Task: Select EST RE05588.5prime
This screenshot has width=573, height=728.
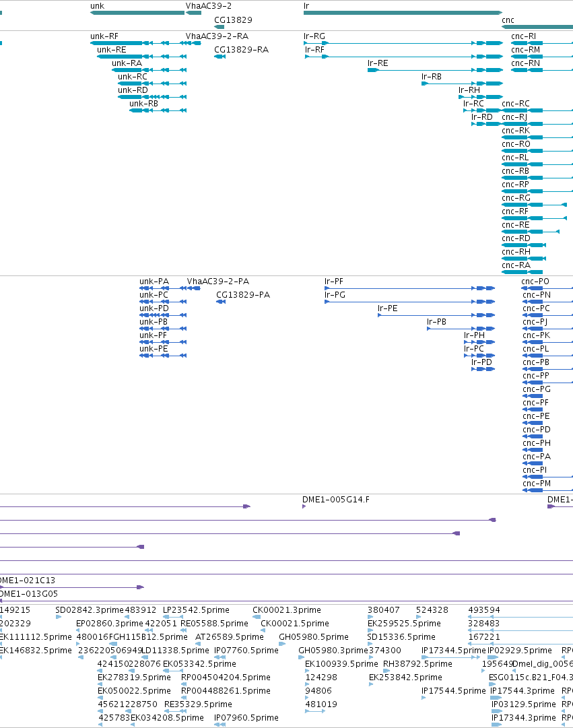Action: [x=214, y=624]
